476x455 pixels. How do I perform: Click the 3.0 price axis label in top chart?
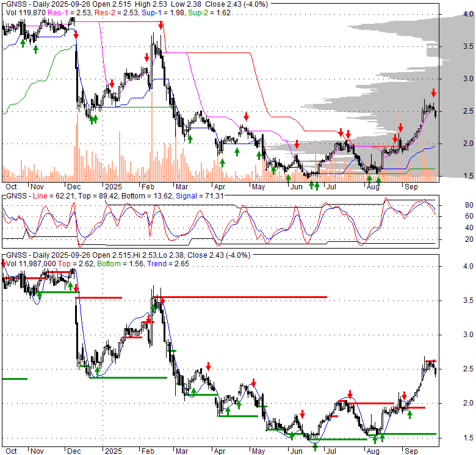[x=468, y=79]
